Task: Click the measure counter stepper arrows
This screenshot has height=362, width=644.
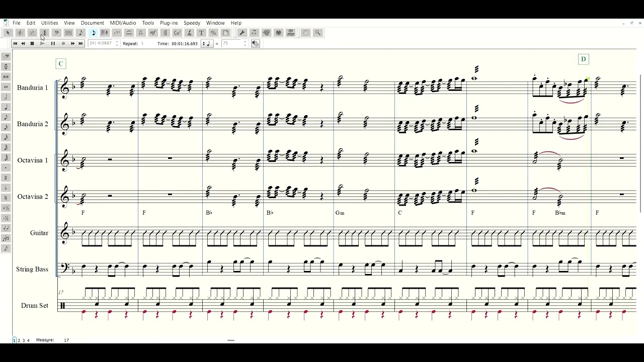Action: coord(117,44)
